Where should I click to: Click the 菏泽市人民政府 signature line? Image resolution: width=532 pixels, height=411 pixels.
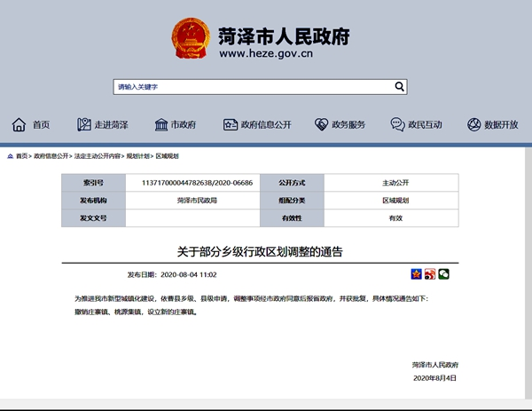tap(435, 365)
